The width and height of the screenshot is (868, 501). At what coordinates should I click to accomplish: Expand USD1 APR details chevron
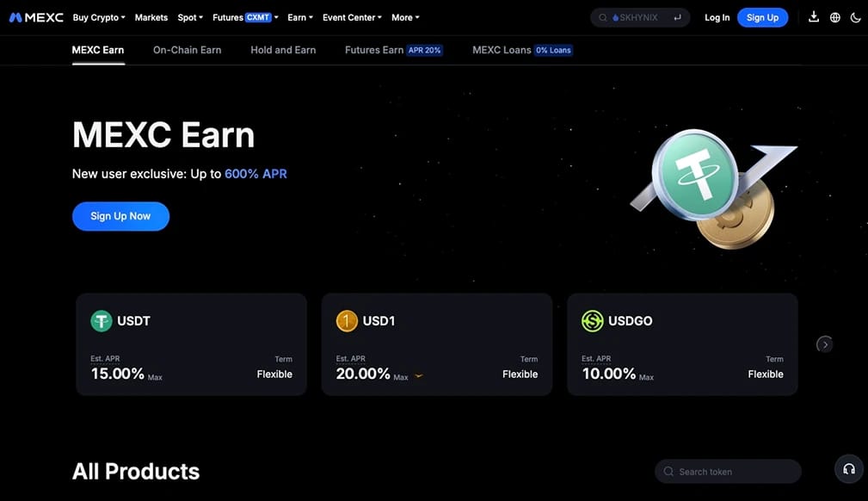pos(418,376)
